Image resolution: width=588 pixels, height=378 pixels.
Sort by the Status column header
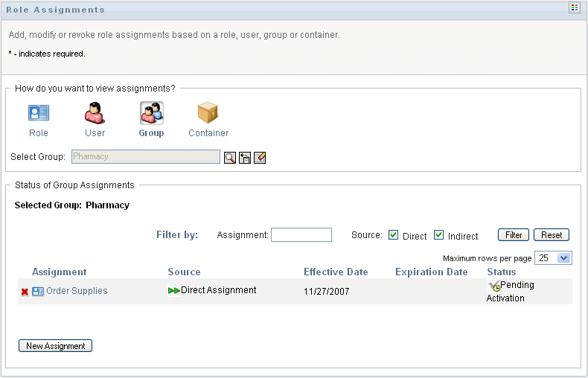tap(501, 272)
